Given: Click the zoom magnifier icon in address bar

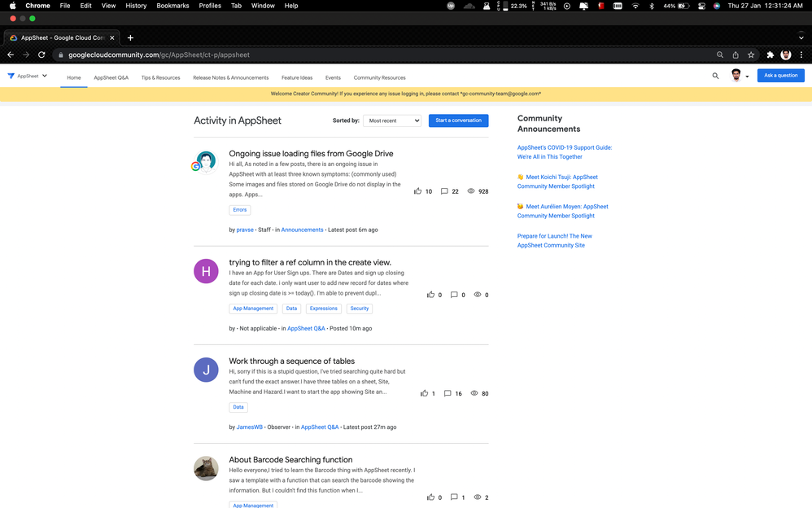Looking at the screenshot, I should [720, 55].
